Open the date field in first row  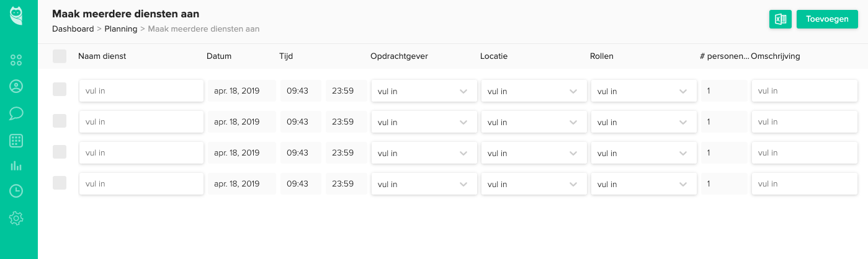coord(241,90)
